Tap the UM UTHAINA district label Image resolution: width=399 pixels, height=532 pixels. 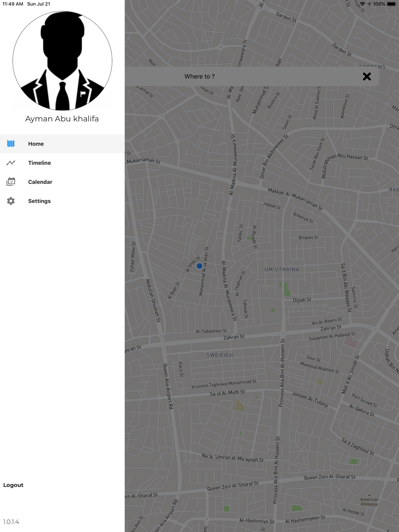point(282,270)
